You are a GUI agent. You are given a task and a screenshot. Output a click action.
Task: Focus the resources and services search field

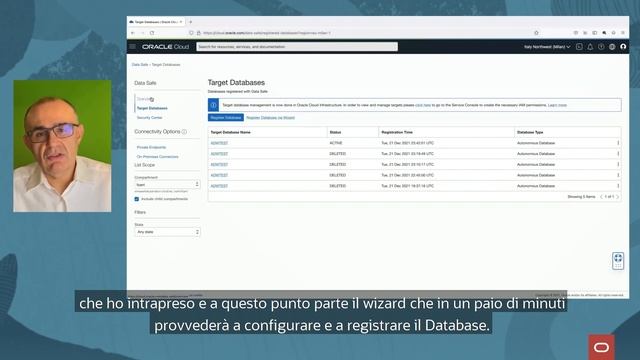tap(297, 47)
